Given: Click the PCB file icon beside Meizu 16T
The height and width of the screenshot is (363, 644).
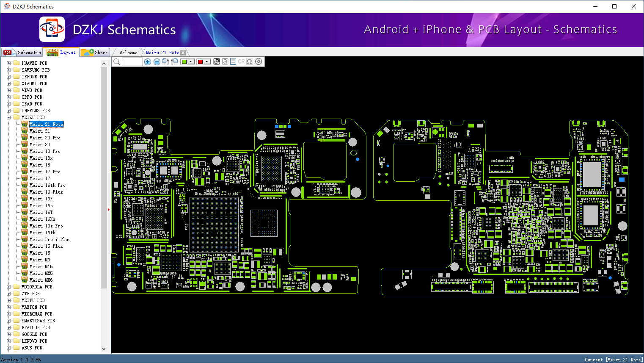Looking at the screenshot, I should 25,212.
